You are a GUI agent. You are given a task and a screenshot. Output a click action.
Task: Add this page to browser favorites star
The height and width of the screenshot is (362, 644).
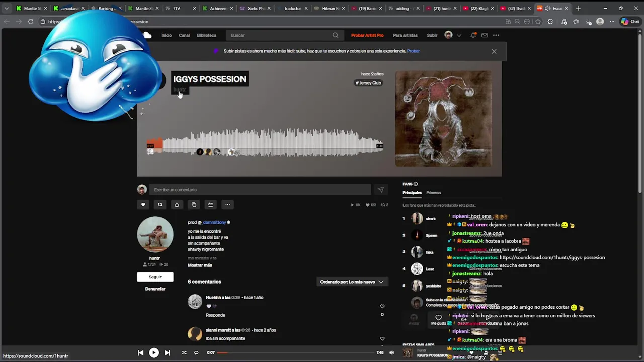point(538,22)
